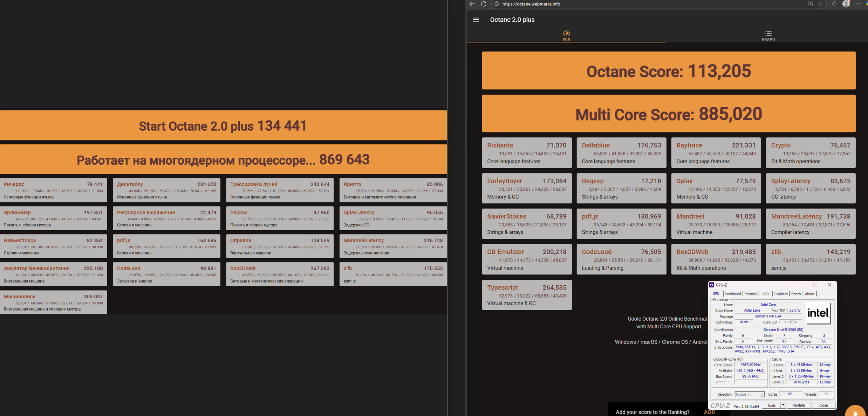
Task: Add page to favorites with star icon
Action: point(821,4)
